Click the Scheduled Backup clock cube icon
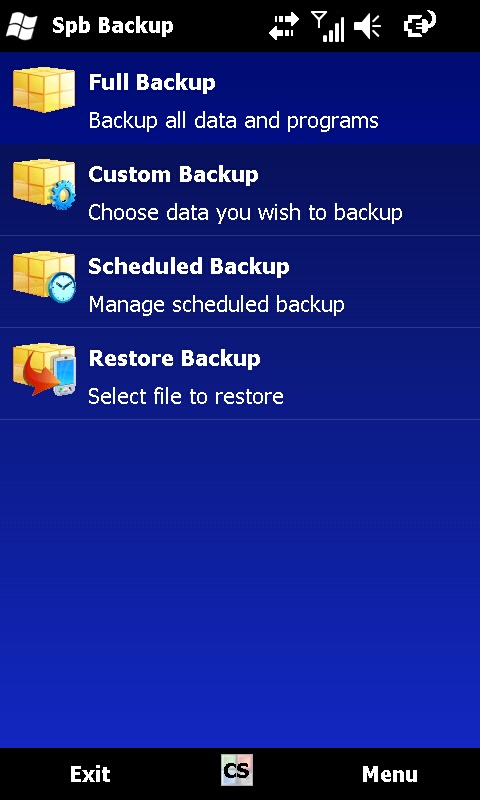The height and width of the screenshot is (800, 480). pyautogui.click(x=44, y=276)
